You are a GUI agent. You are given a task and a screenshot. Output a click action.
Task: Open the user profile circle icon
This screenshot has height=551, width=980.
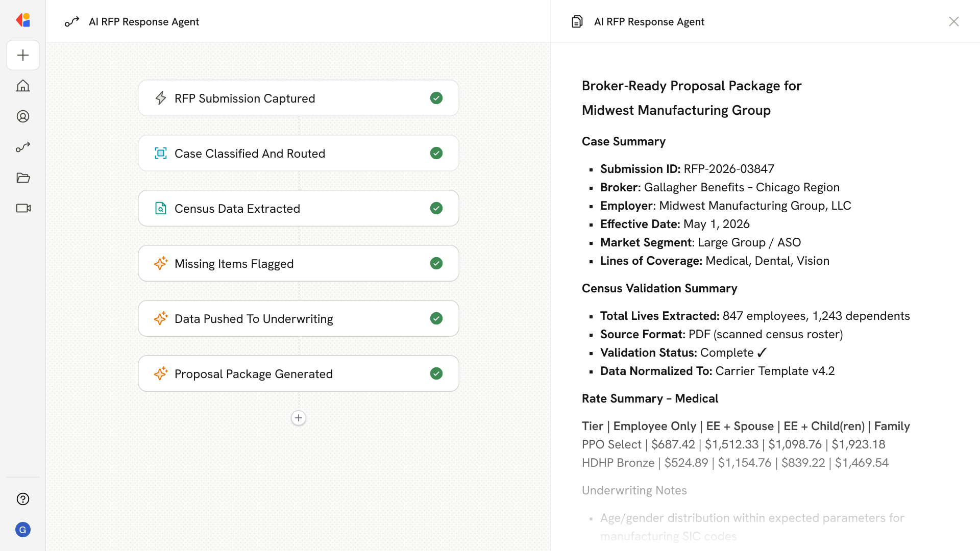[x=23, y=116]
